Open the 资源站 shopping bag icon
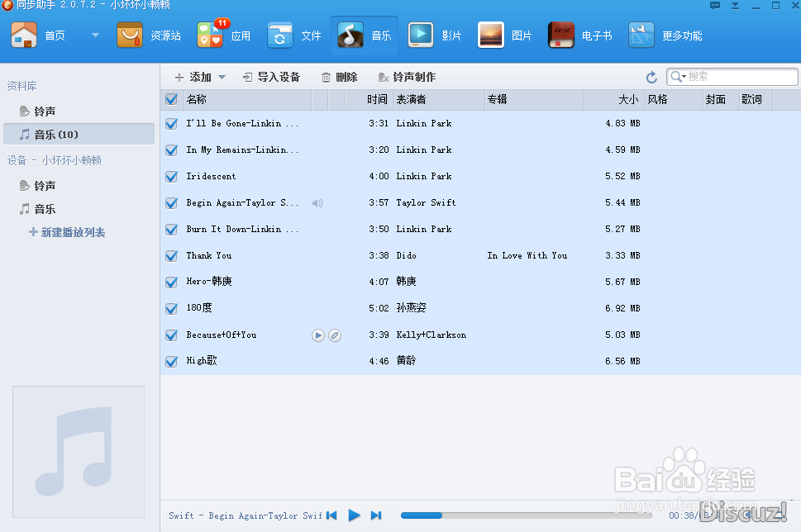 coord(130,36)
